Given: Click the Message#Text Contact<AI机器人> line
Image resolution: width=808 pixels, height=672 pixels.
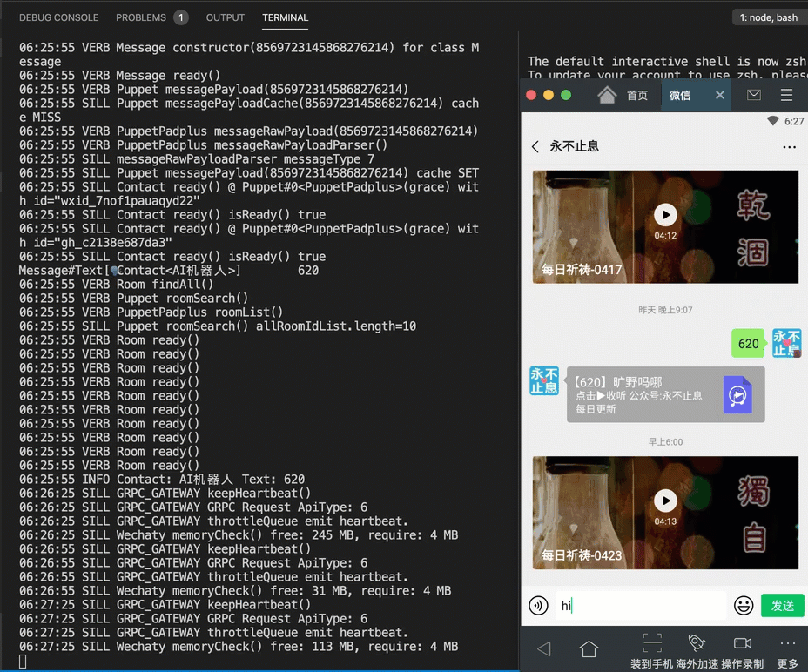Looking at the screenshot, I should [x=169, y=271].
